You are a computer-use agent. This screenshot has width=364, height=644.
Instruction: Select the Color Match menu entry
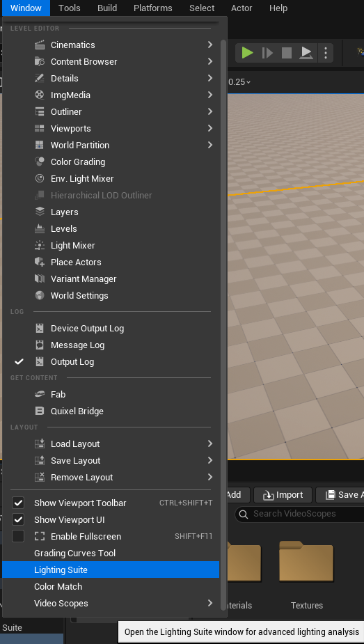pyautogui.click(x=111, y=586)
